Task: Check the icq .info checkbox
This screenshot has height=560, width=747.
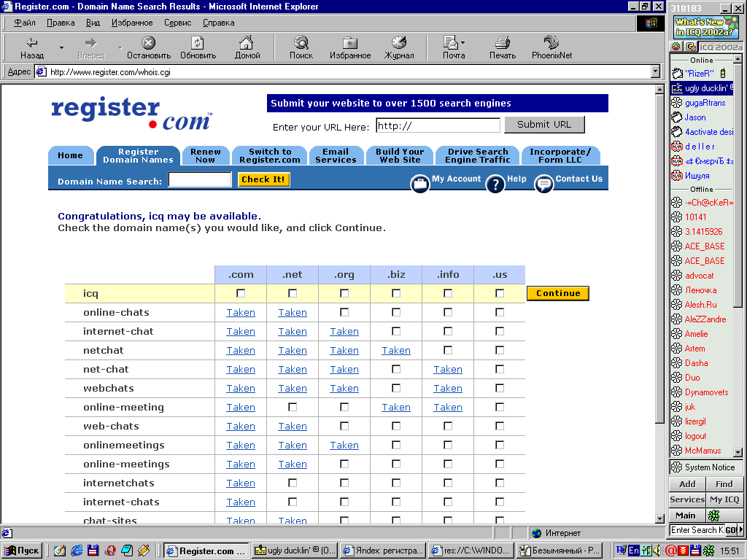Action: coord(448,293)
